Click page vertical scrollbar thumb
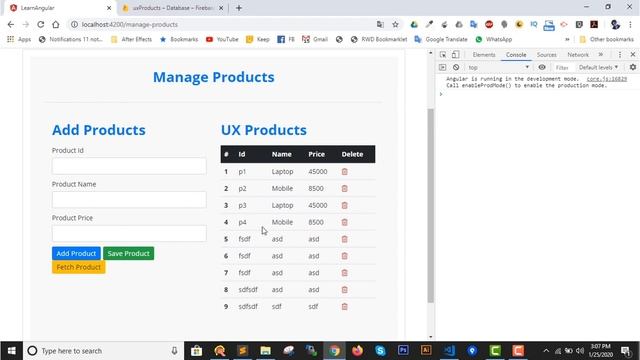640x360 pixels. pos(430,205)
